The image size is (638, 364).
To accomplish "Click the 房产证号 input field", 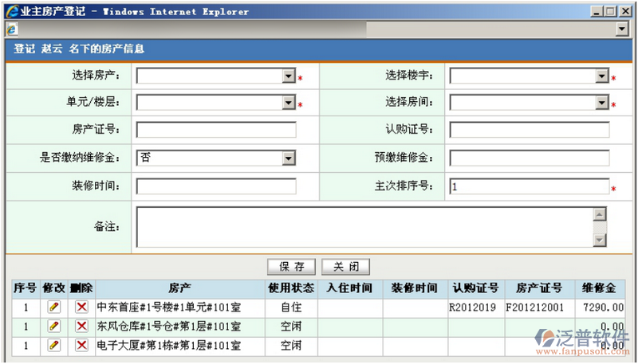I will (216, 131).
